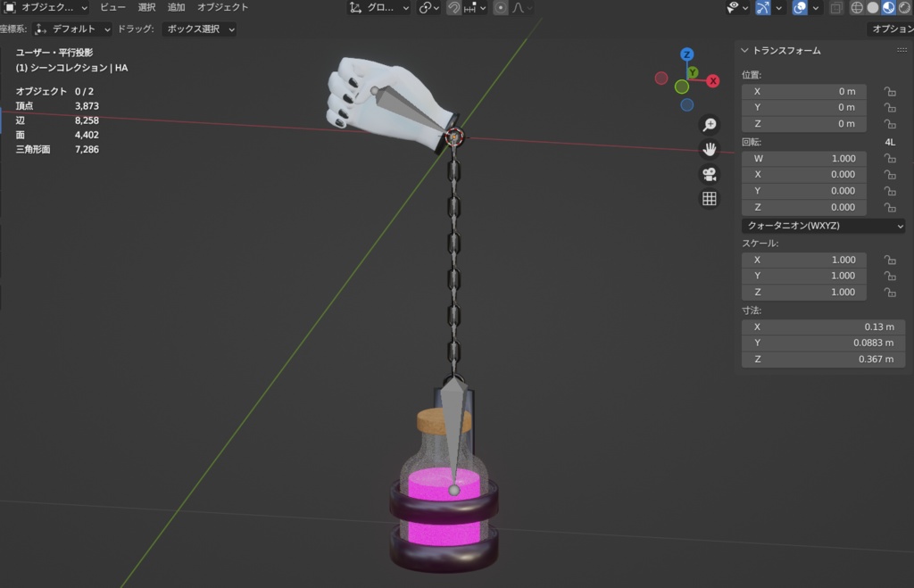Image resolution: width=914 pixels, height=588 pixels.
Task: Open the ビュー menu
Action: pyautogui.click(x=112, y=7)
